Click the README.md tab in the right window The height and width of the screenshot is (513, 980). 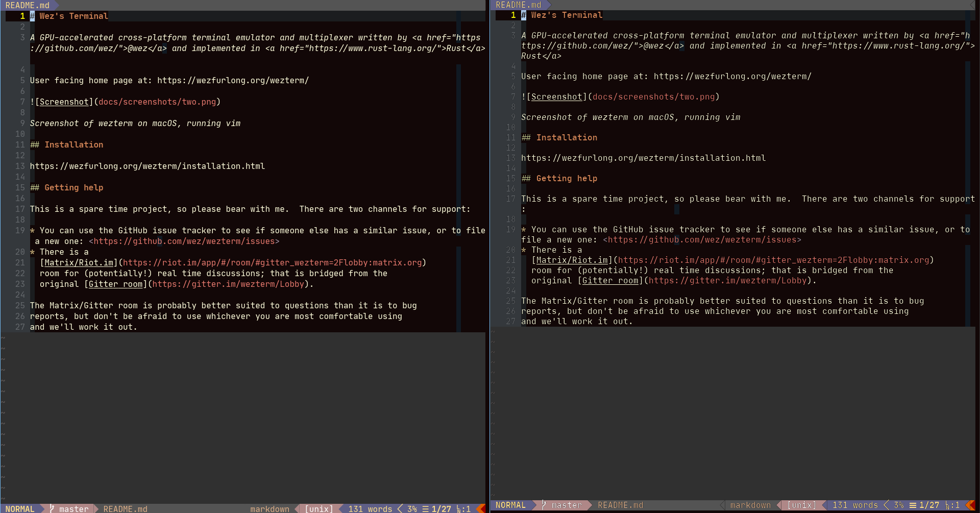click(518, 5)
